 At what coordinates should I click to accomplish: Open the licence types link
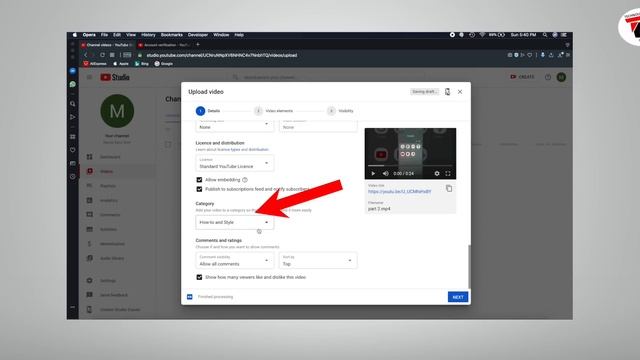(229, 150)
